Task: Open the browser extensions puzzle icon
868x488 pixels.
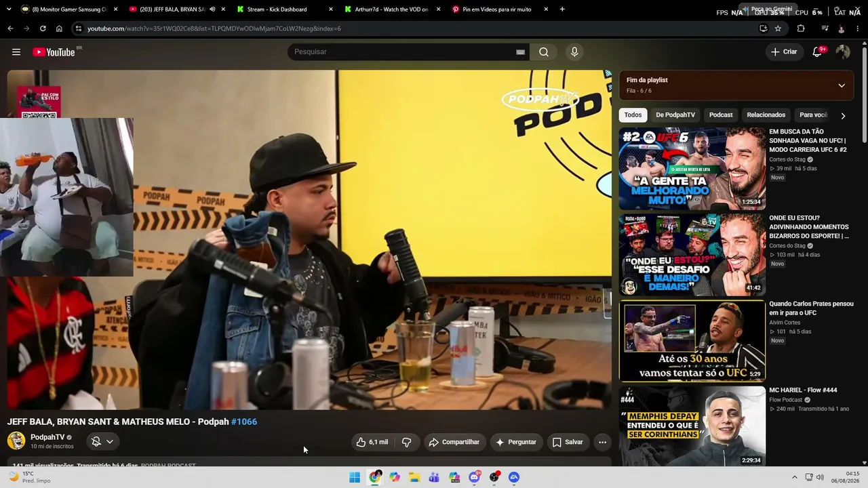Action: coord(801,28)
